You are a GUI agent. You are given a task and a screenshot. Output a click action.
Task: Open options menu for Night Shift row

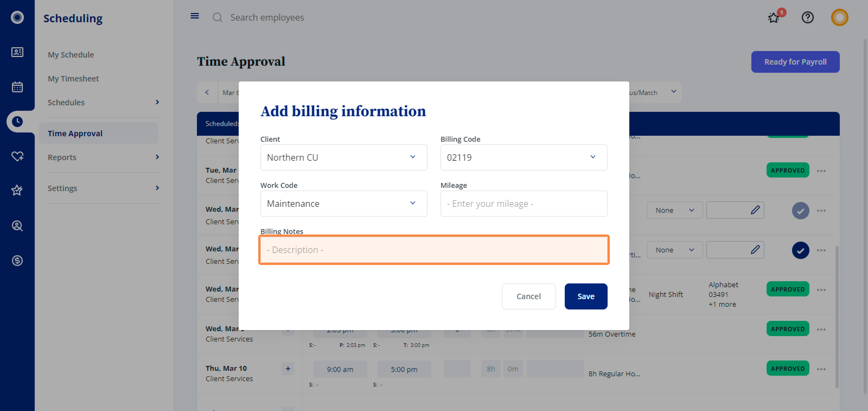[821, 290]
